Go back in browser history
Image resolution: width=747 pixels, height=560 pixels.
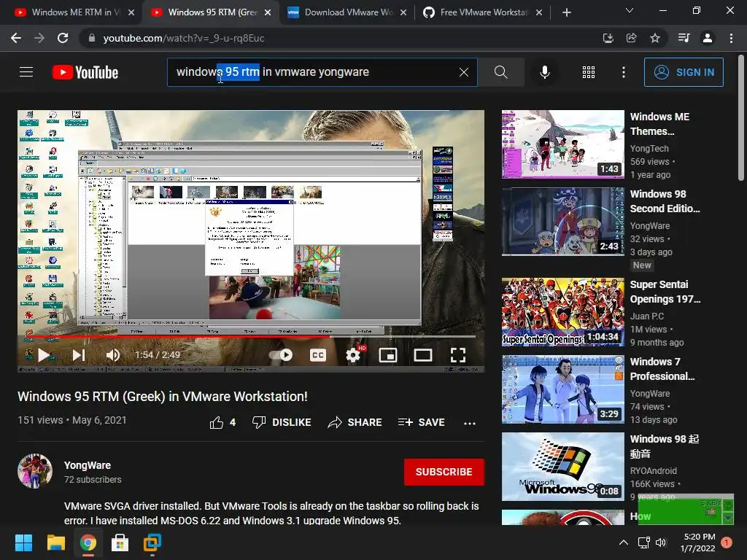16,38
